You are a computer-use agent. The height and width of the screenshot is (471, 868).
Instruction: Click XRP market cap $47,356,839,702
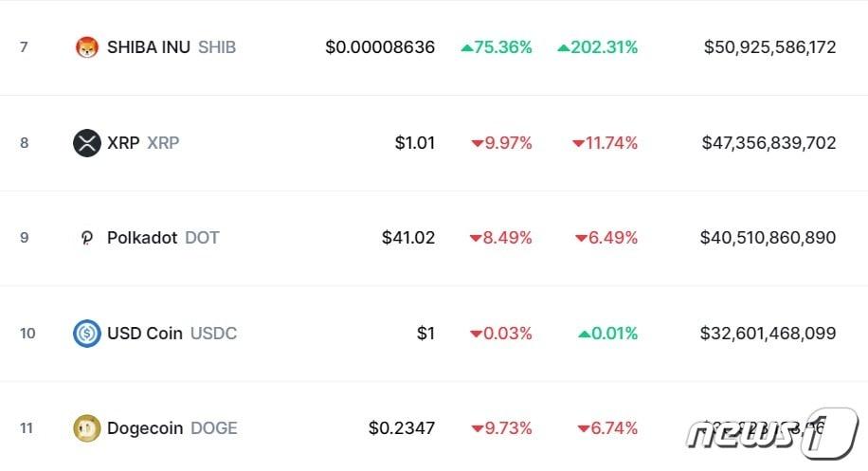click(x=769, y=143)
